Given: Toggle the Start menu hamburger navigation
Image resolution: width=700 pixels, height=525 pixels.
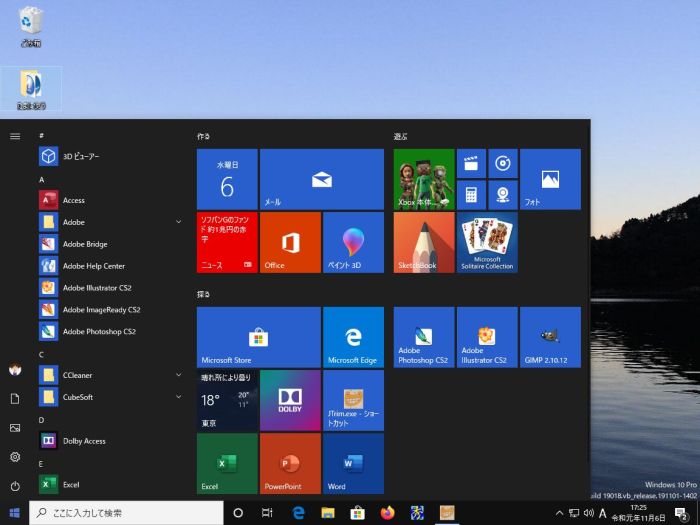Looking at the screenshot, I should [15, 135].
